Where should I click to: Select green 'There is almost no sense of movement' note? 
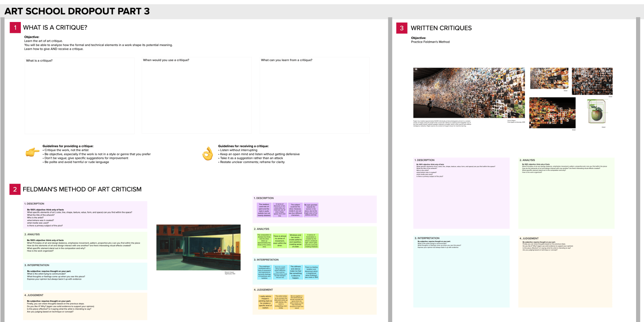click(280, 241)
